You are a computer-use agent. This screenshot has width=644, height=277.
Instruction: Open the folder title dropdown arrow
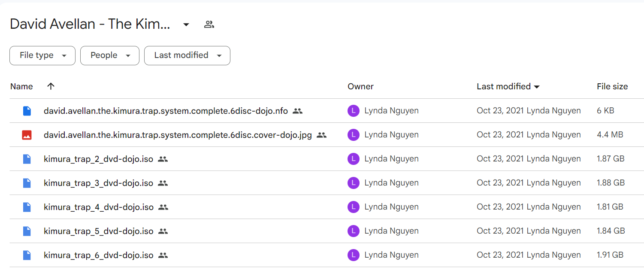click(x=186, y=25)
